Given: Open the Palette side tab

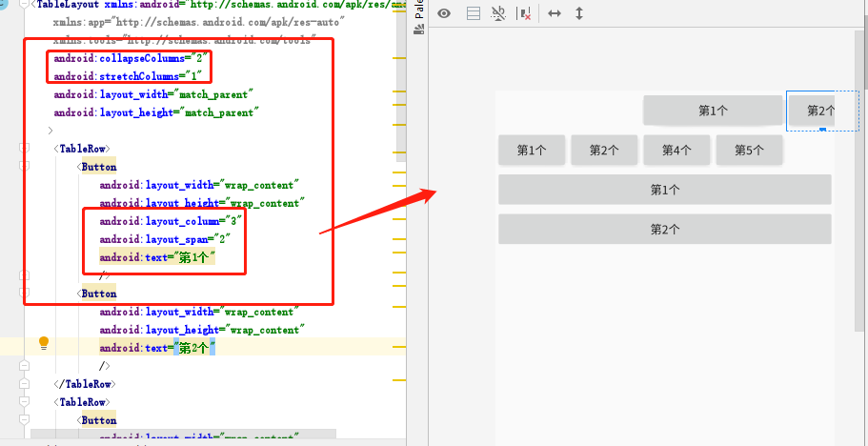Looking at the screenshot, I should [419, 10].
